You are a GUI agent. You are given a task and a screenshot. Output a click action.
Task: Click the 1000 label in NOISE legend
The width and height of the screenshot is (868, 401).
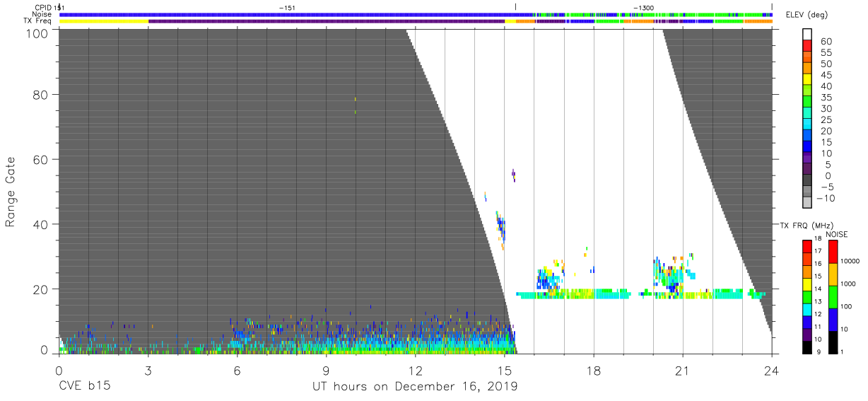coord(849,284)
